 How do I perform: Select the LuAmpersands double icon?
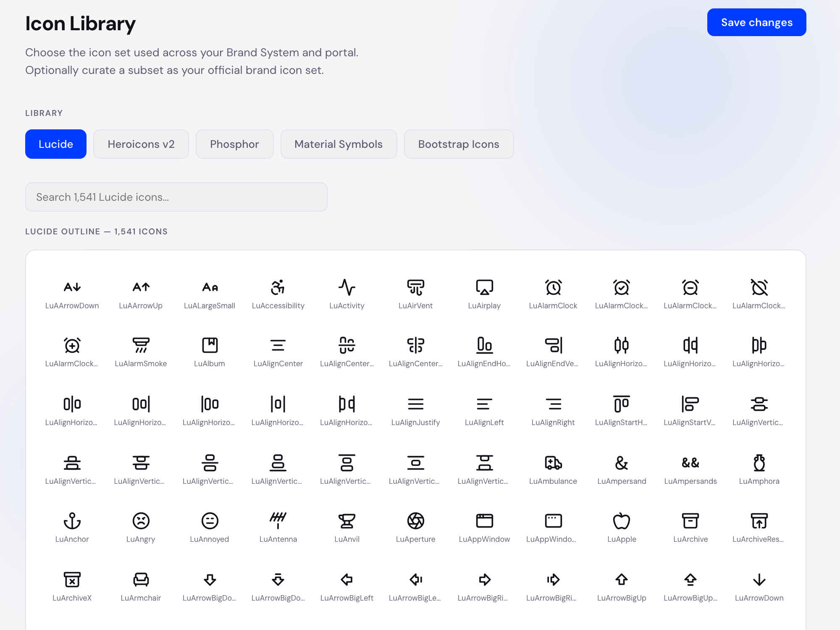point(690,463)
